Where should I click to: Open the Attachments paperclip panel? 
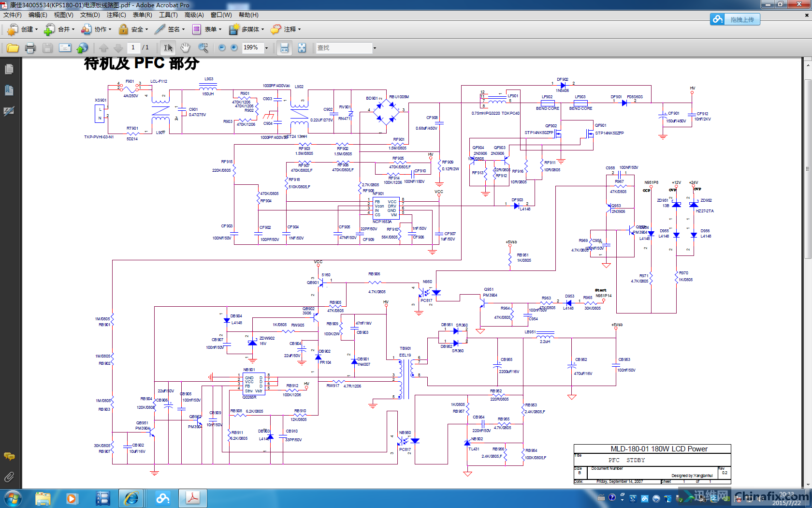pyautogui.click(x=9, y=477)
